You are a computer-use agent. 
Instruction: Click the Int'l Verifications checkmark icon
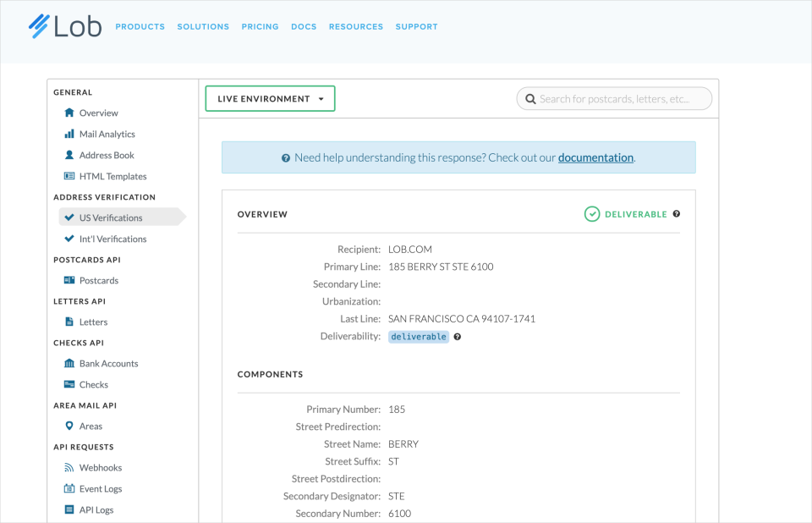tap(69, 239)
